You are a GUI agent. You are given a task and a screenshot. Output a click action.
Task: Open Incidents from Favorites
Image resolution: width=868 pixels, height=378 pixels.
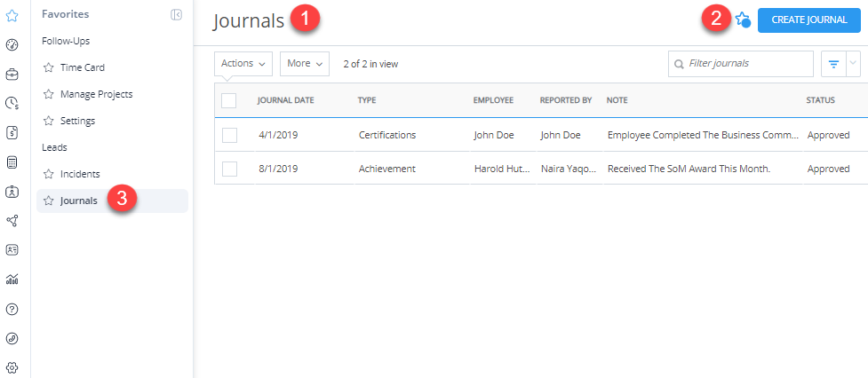click(x=80, y=174)
